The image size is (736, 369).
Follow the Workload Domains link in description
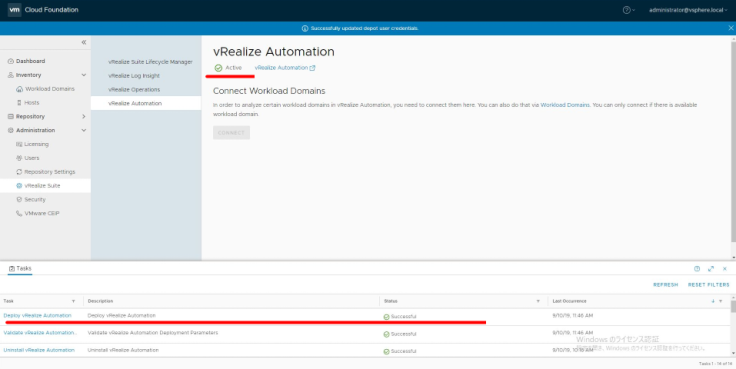pos(565,105)
